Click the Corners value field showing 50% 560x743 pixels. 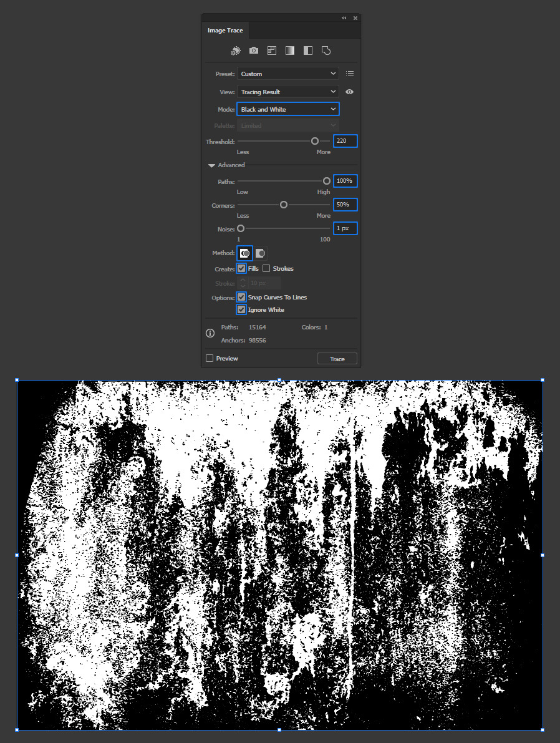pos(345,204)
